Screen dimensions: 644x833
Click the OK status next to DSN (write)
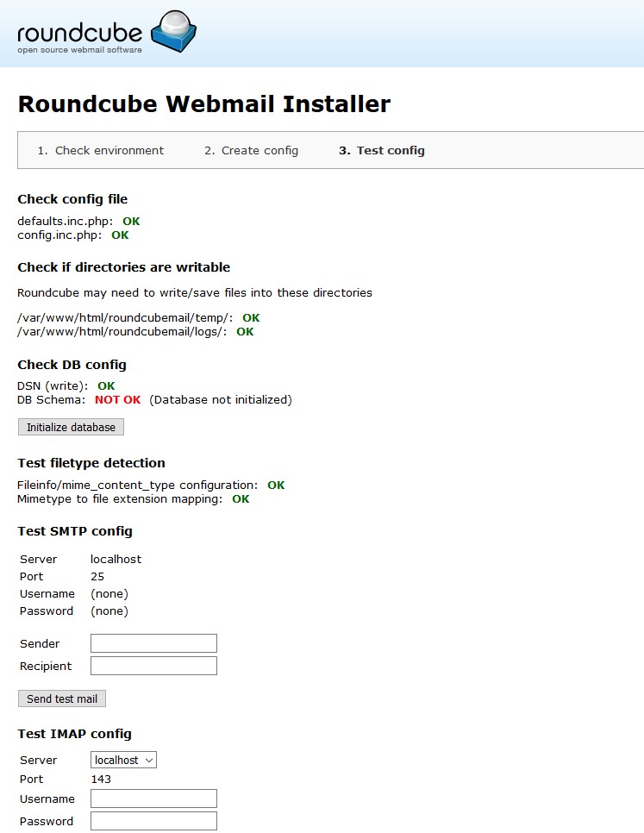(x=106, y=385)
